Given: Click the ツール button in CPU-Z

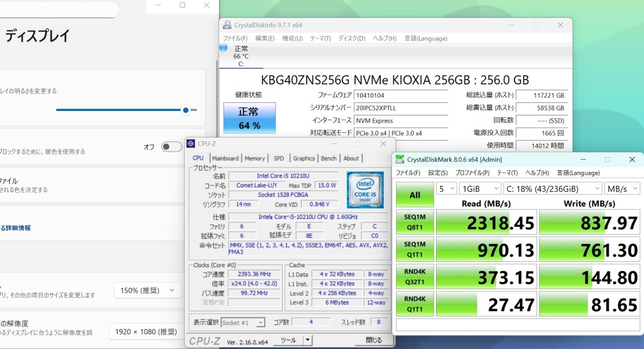Looking at the screenshot, I should [x=289, y=340].
